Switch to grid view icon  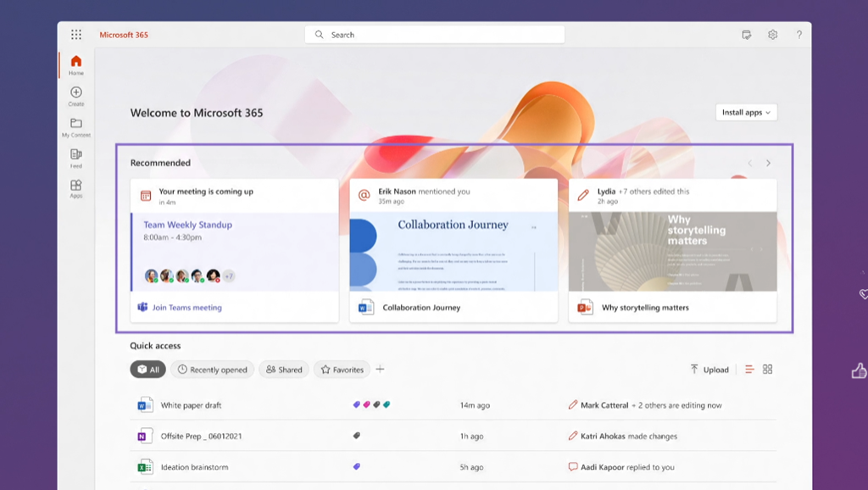pyautogui.click(x=767, y=370)
